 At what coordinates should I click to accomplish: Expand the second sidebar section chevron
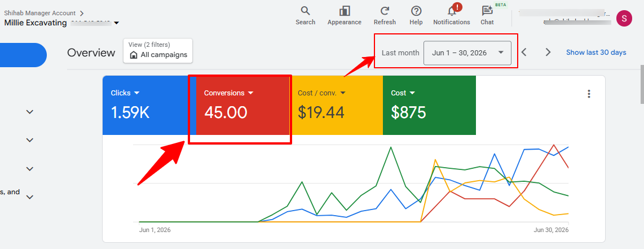click(29, 140)
